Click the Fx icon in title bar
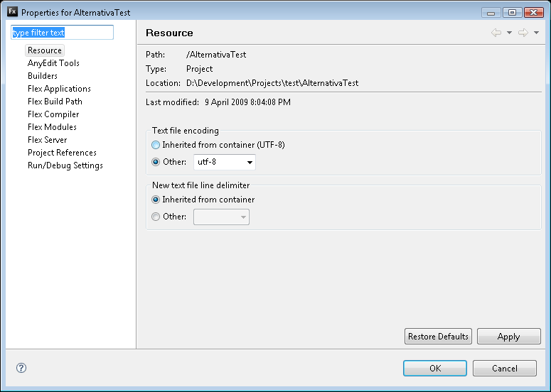 pos(12,12)
